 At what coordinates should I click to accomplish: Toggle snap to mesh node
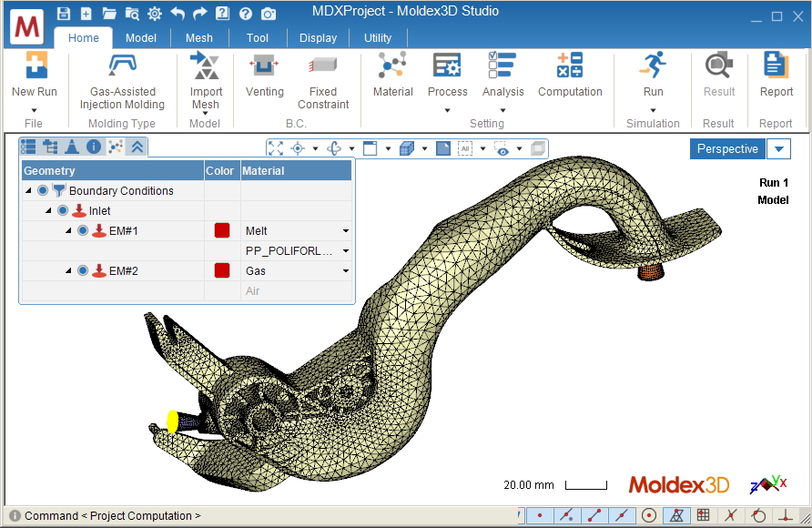point(675,515)
